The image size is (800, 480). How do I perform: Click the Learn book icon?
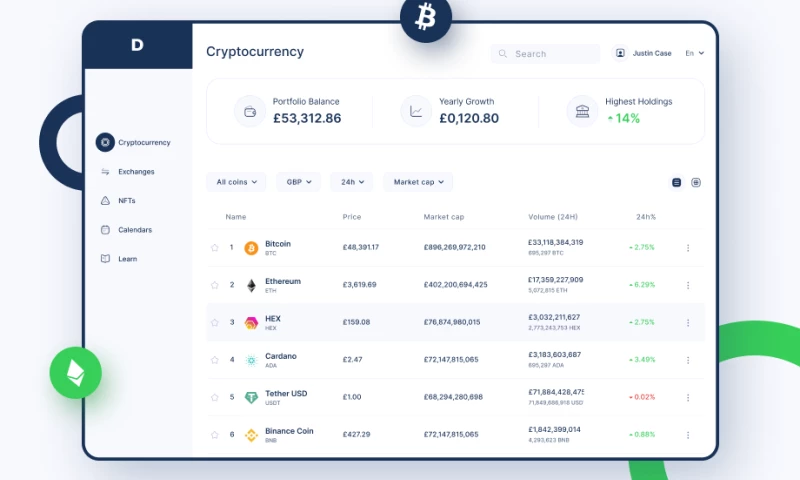click(x=105, y=259)
